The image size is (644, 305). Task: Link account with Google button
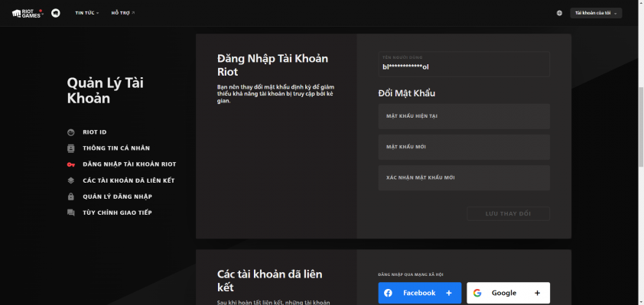pos(508,293)
